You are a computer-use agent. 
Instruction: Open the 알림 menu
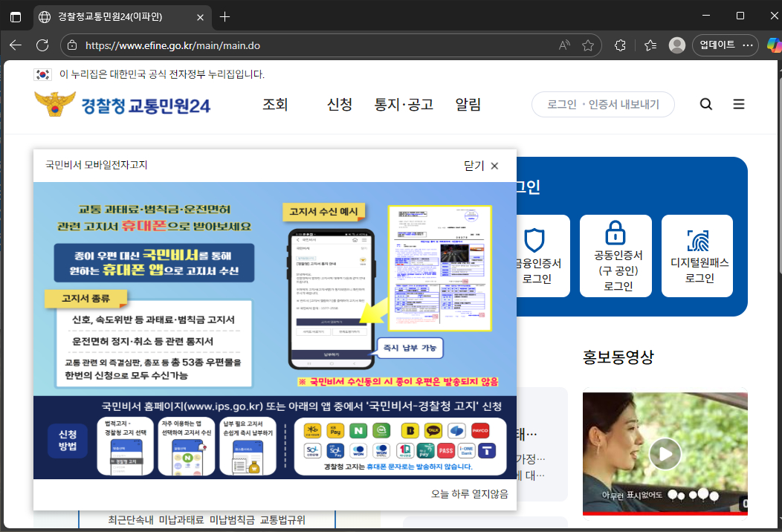[468, 104]
